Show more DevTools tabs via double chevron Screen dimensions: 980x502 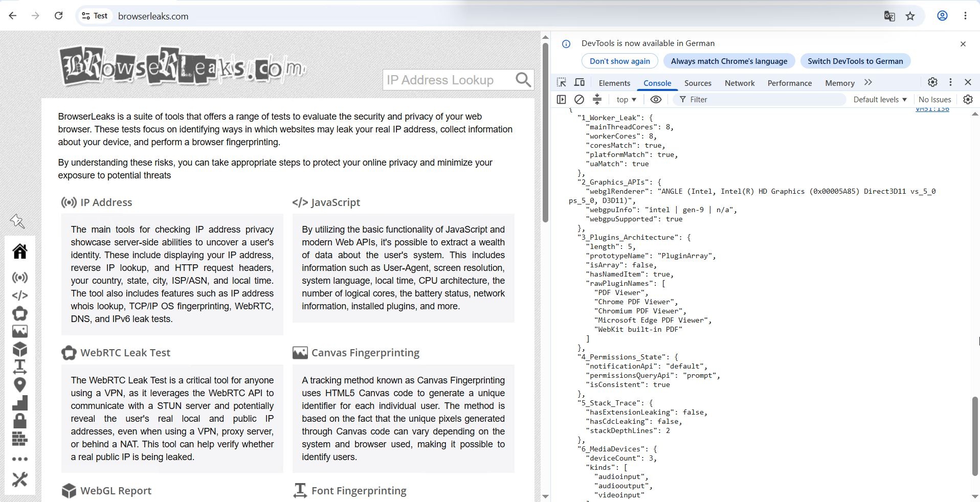coord(868,82)
